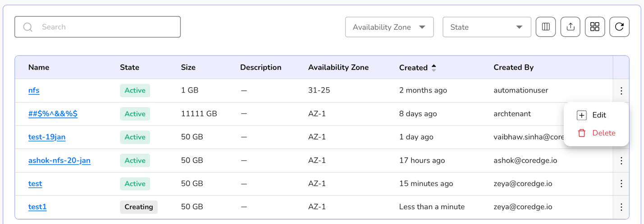Image resolution: width=644 pixels, height=224 pixels.
Task: Open the nfs volume link
Action: (x=34, y=90)
